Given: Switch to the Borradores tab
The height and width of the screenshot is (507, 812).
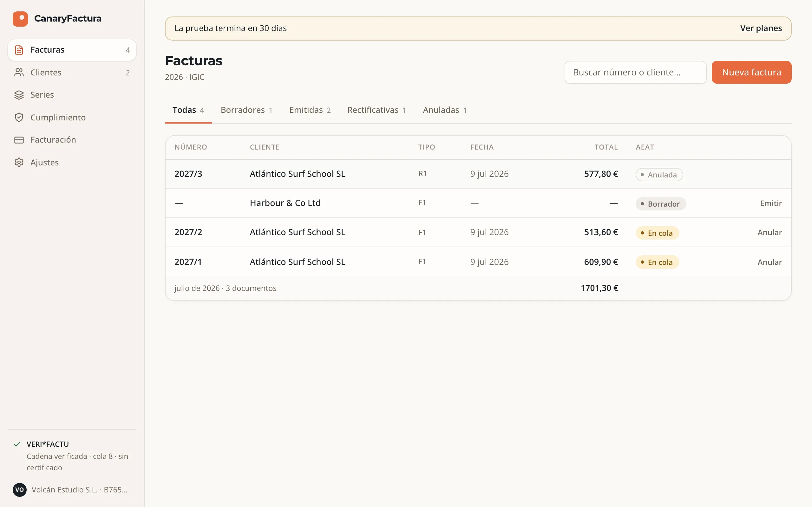Looking at the screenshot, I should 247,110.
